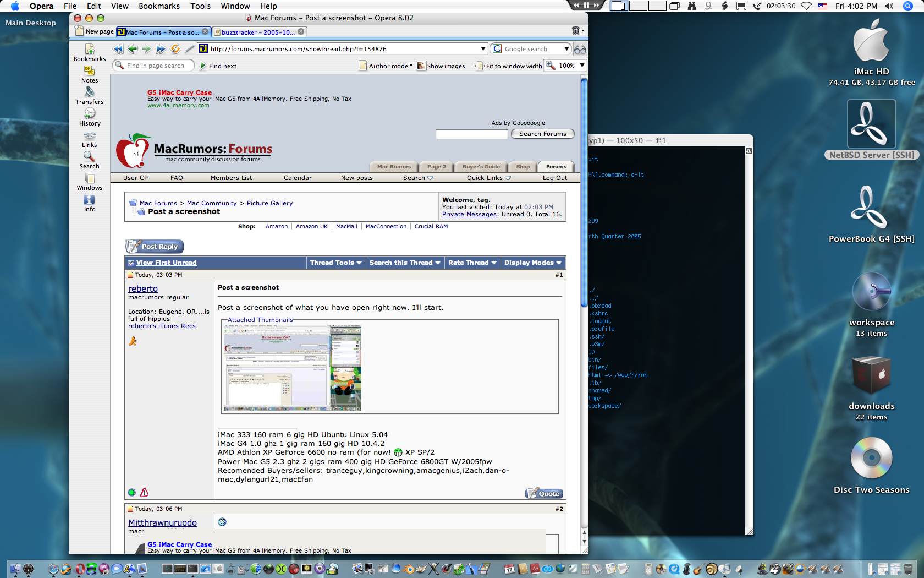Open the Google search engine dropdown
This screenshot has width=924, height=578.
[x=566, y=49]
